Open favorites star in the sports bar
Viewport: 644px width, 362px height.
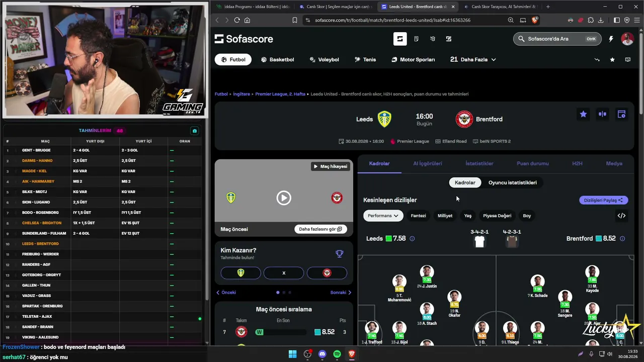pos(612,59)
